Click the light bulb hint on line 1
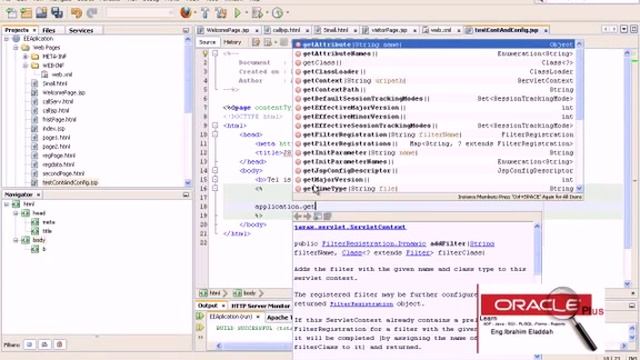This screenshot has width=640, height=360. coord(205,53)
